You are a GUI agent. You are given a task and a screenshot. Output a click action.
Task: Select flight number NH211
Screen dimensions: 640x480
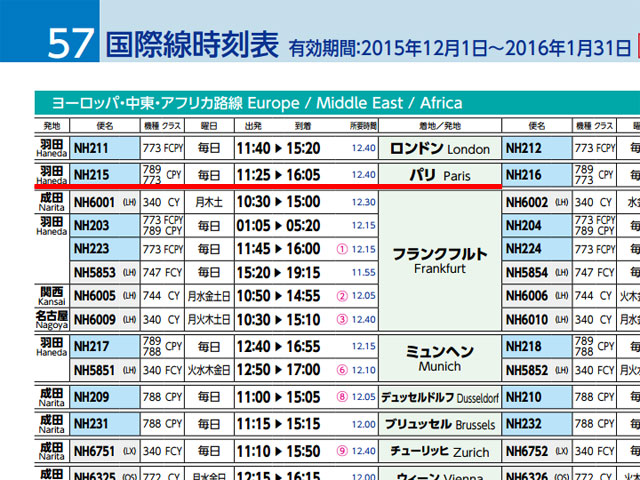click(91, 148)
